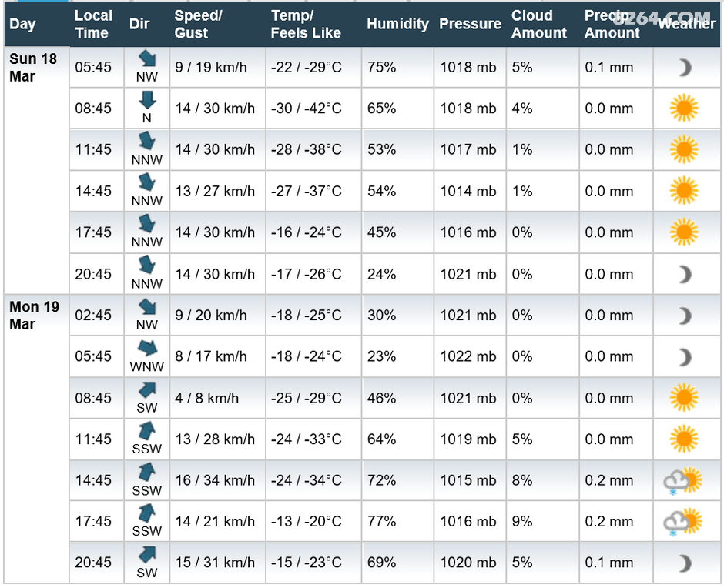Click the WNW wind direction arrow
724x588 pixels.
tap(147, 348)
